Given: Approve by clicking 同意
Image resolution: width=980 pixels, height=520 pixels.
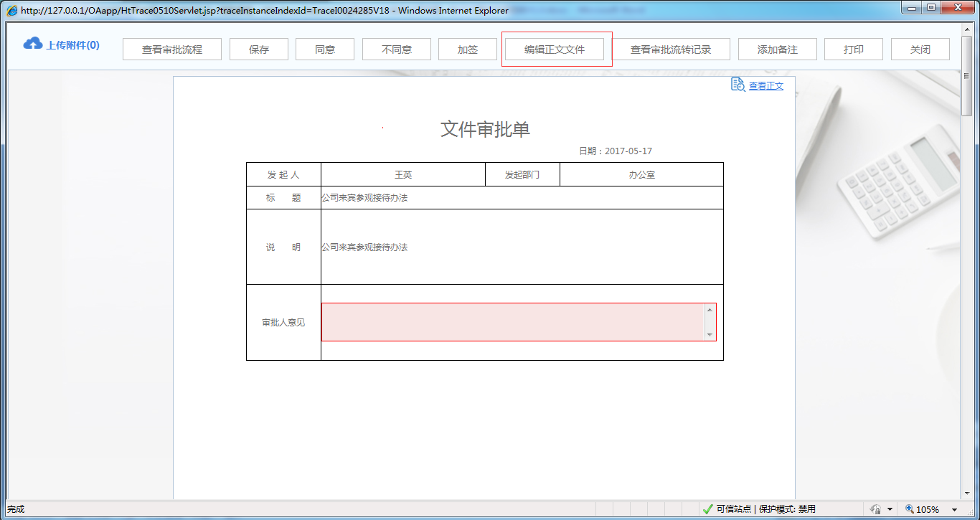Looking at the screenshot, I should [x=324, y=49].
